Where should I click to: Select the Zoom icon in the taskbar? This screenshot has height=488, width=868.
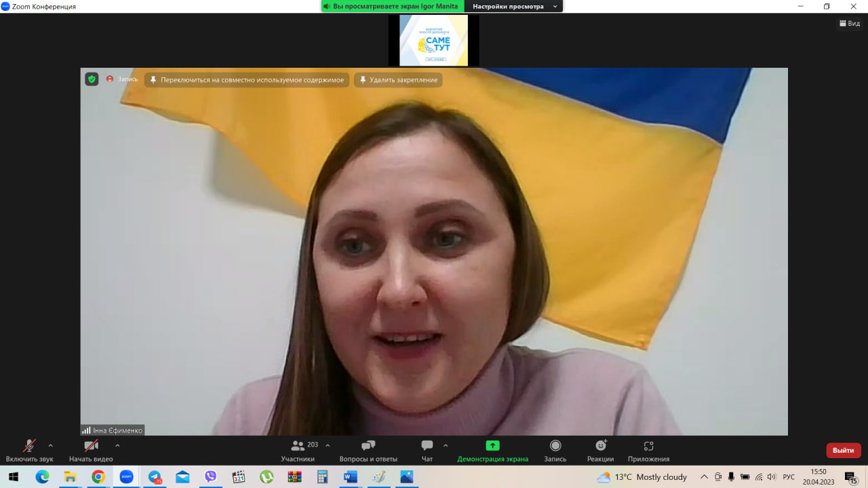pos(126,476)
